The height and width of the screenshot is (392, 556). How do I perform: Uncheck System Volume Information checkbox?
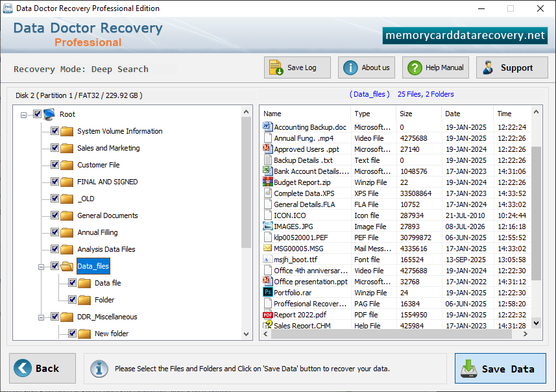click(x=54, y=131)
